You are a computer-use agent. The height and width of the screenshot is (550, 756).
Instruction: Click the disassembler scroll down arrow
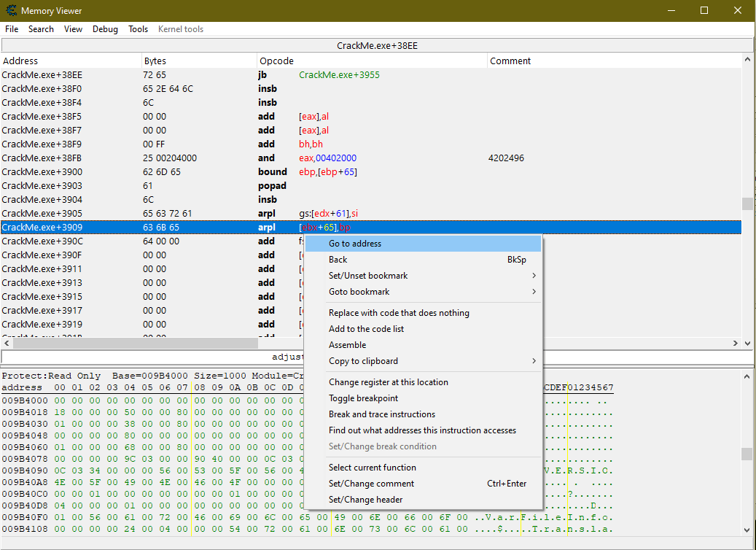click(x=747, y=344)
